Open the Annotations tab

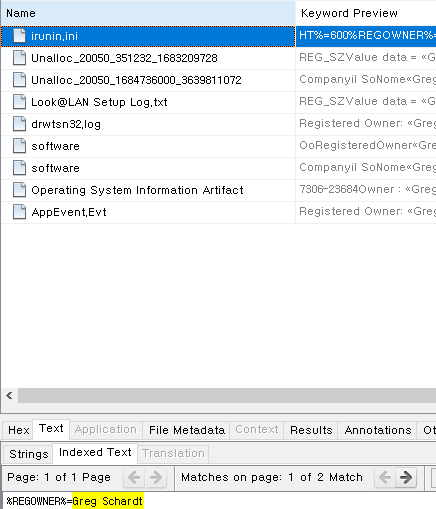click(378, 430)
